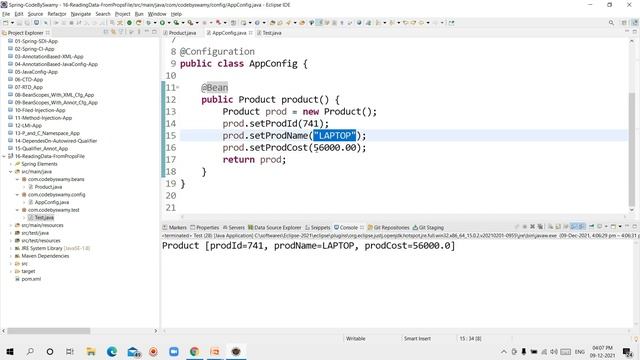Image resolution: width=640 pixels, height=360 pixels.
Task: Open Mail app from taskbar
Action: [133, 351]
